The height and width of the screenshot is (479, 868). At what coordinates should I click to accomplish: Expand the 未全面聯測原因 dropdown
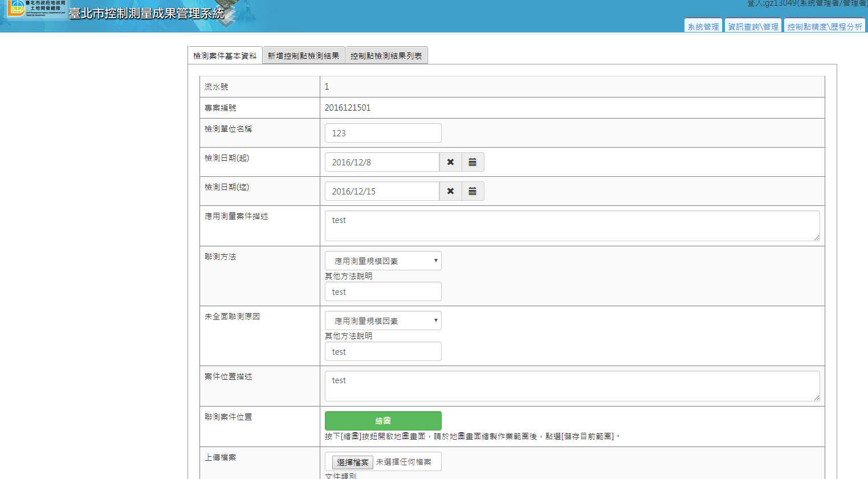(x=383, y=320)
